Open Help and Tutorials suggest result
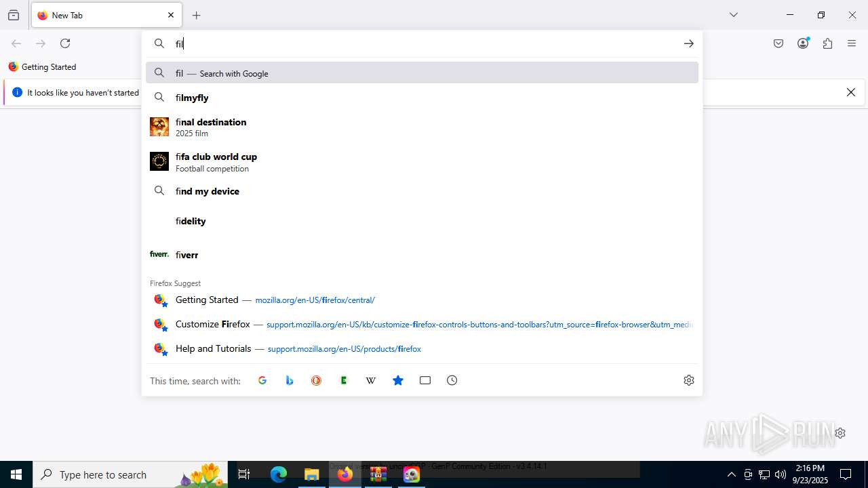 pyautogui.click(x=422, y=348)
